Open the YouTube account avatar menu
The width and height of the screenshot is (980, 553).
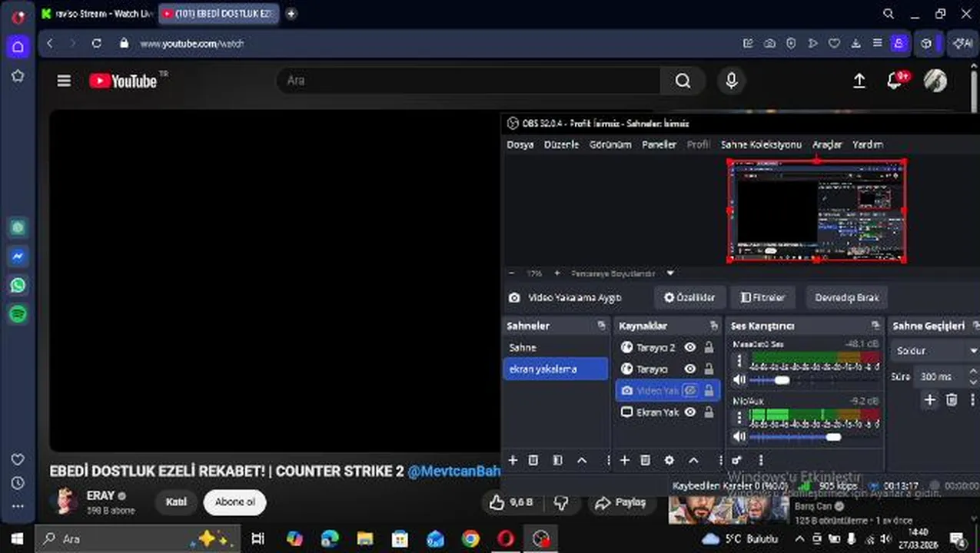point(935,81)
